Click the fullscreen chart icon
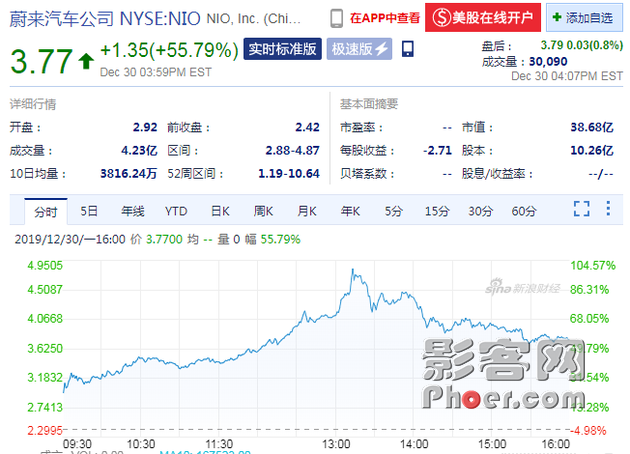This screenshot has height=454, width=630. (581, 209)
